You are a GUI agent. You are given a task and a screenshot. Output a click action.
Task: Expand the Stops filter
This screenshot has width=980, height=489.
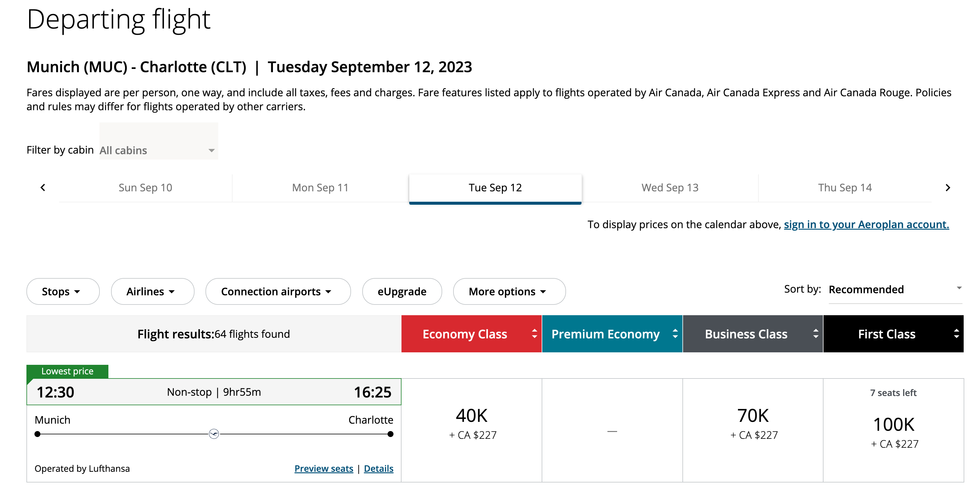click(63, 291)
